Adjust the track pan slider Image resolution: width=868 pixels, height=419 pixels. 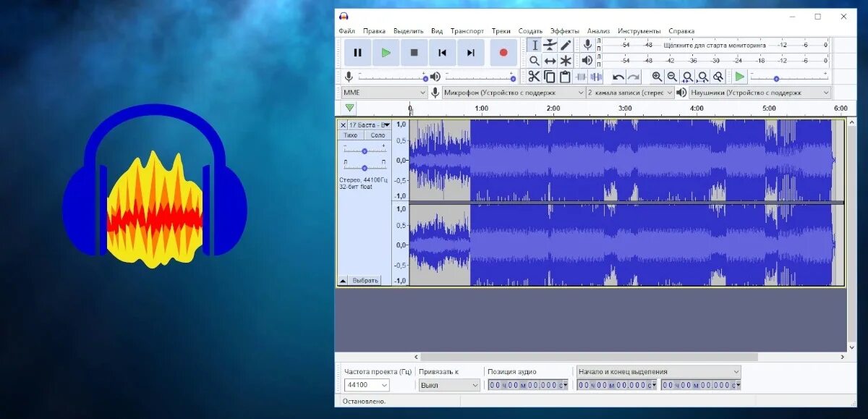click(365, 167)
